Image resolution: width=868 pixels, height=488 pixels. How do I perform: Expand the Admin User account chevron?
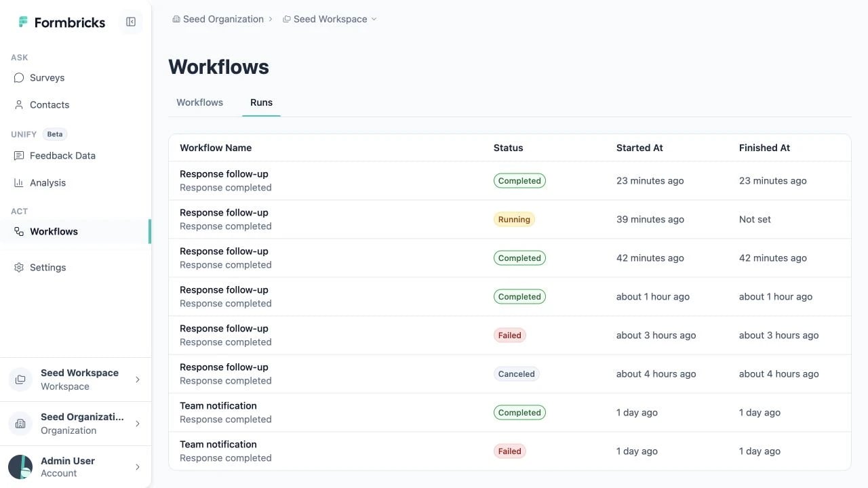138,467
